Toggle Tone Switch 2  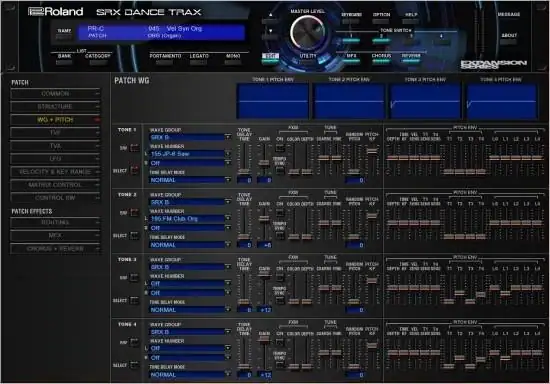[x=381, y=41]
